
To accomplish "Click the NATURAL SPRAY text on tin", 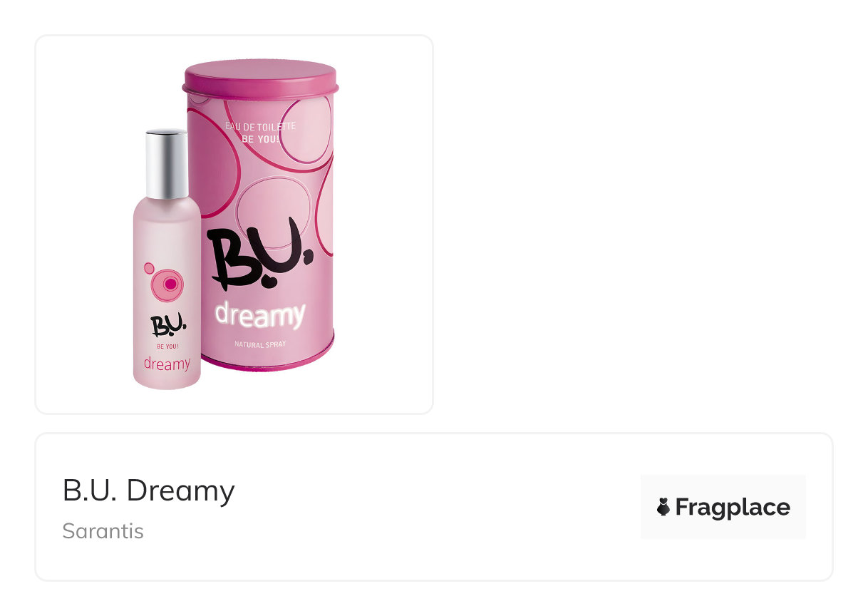I will [260, 345].
